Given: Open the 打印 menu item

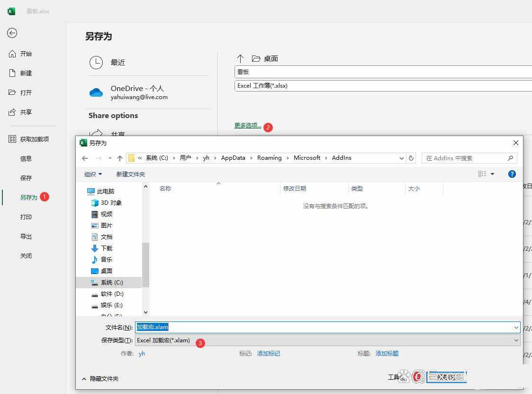Looking at the screenshot, I should tap(26, 217).
